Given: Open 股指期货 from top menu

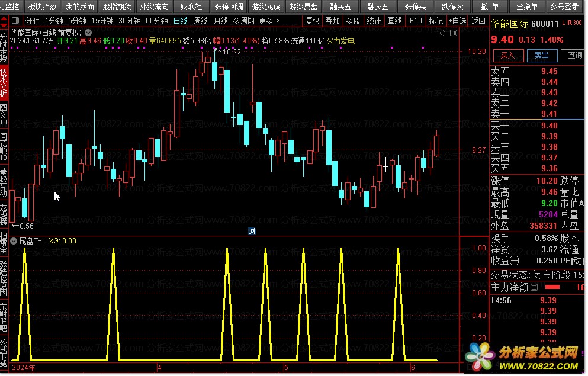Looking at the screenshot, I should [x=117, y=7].
